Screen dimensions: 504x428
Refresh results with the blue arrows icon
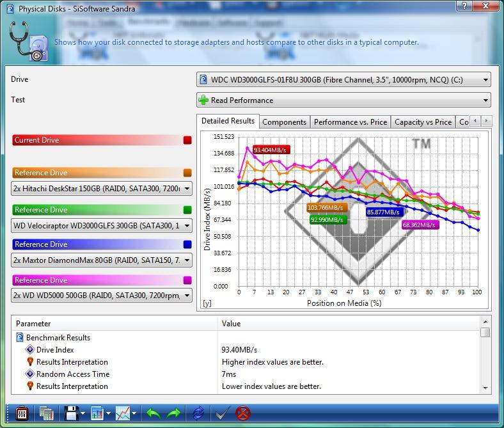[x=198, y=413]
